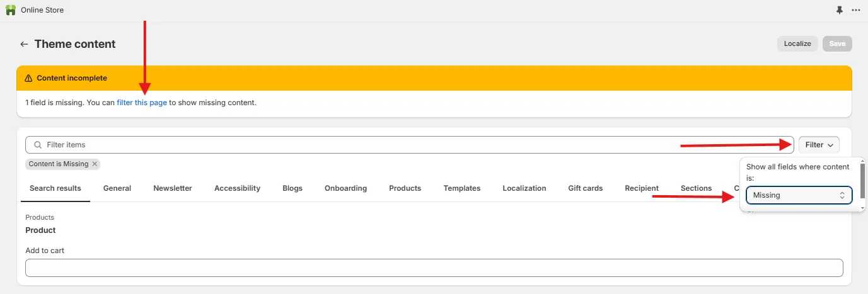
Task: Click the Localize button
Action: tap(797, 43)
